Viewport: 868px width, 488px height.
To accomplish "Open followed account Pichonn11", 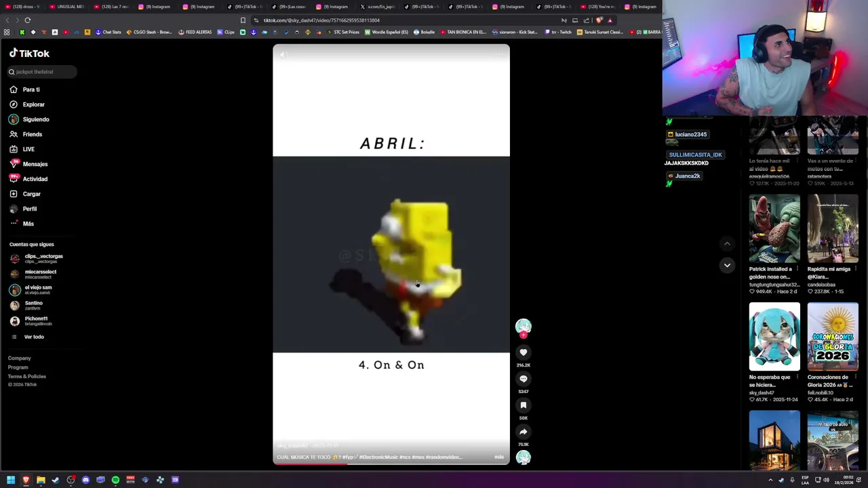I will click(x=31, y=321).
